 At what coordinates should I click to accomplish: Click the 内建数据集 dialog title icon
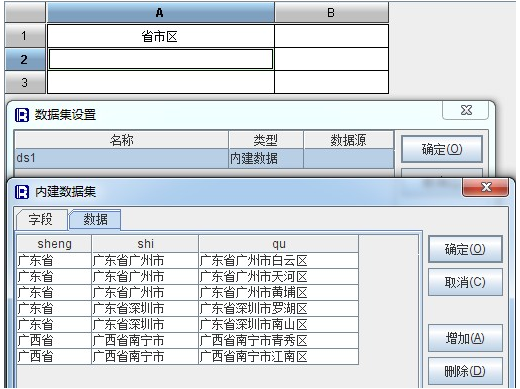pyautogui.click(x=22, y=192)
